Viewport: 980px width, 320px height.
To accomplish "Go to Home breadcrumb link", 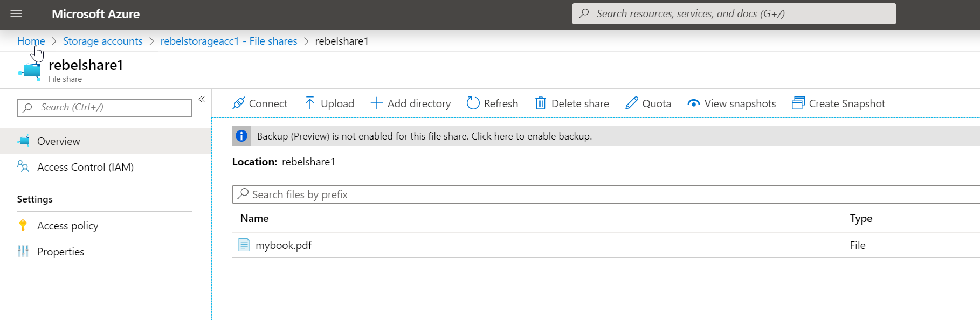I will (x=31, y=41).
